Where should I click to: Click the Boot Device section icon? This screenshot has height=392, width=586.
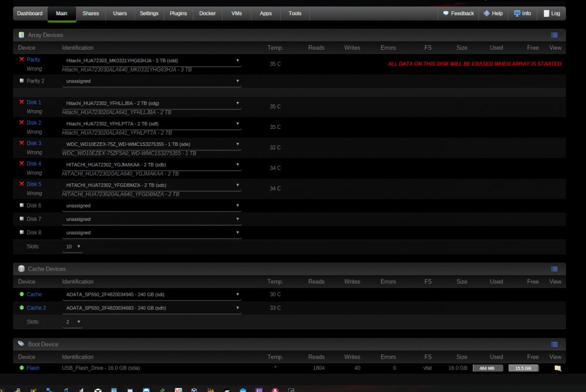click(21, 344)
